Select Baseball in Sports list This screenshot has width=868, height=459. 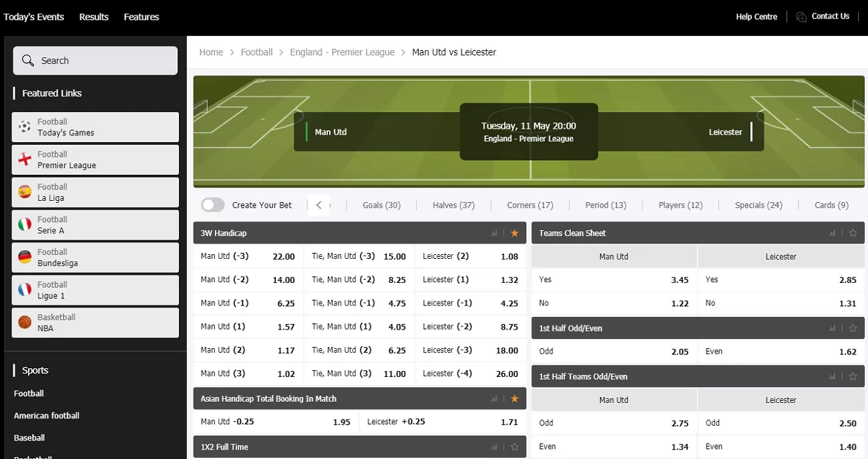[x=29, y=438]
